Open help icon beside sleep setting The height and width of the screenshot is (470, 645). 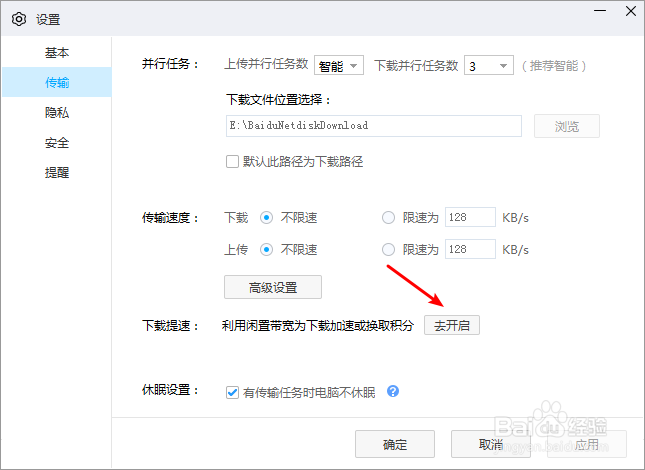(393, 391)
